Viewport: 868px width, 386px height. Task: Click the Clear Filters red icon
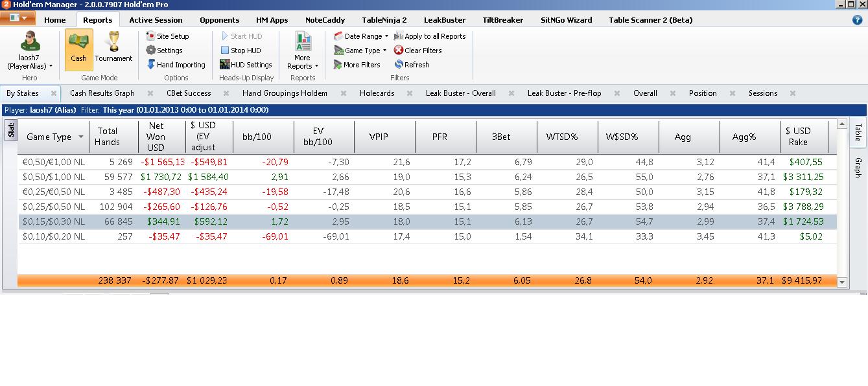pos(399,51)
